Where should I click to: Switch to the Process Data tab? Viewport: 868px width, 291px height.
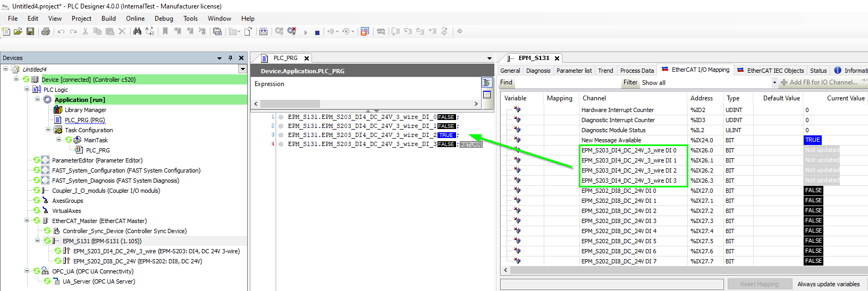[x=637, y=70]
